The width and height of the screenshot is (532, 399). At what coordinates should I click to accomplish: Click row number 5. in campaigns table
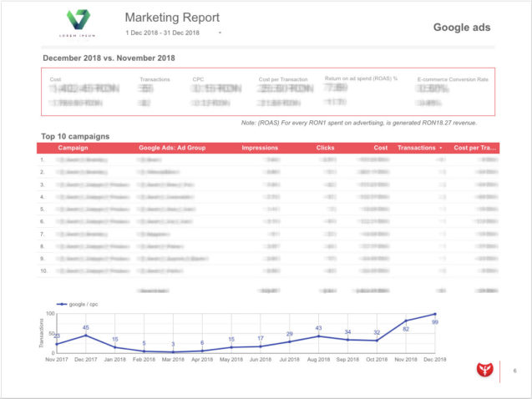tap(42, 210)
